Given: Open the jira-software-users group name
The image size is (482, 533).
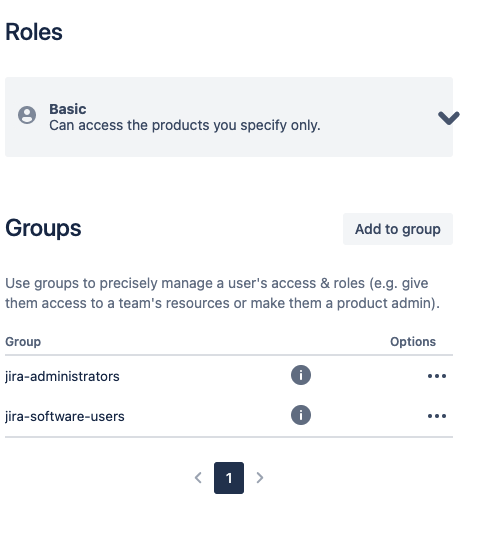Looking at the screenshot, I should 65,416.
